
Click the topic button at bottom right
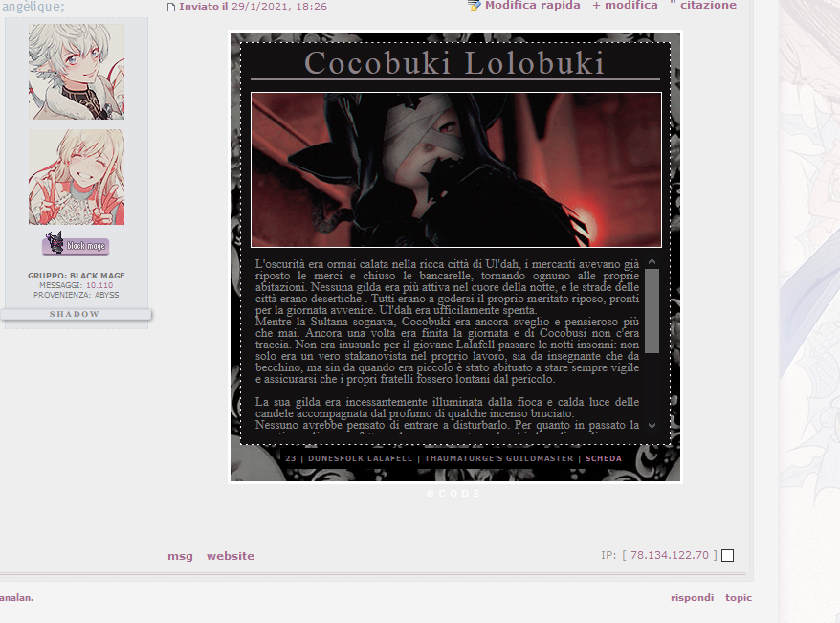(738, 598)
